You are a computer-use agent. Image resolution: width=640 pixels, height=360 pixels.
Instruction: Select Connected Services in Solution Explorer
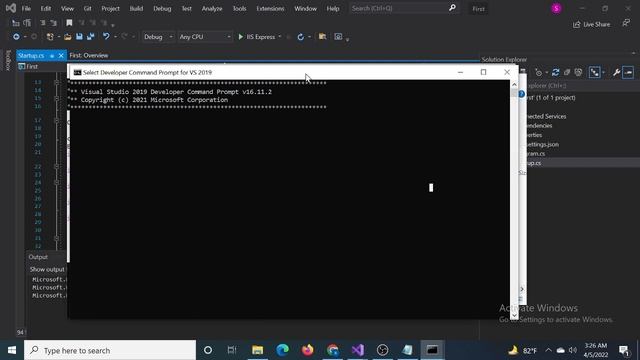tap(546, 116)
